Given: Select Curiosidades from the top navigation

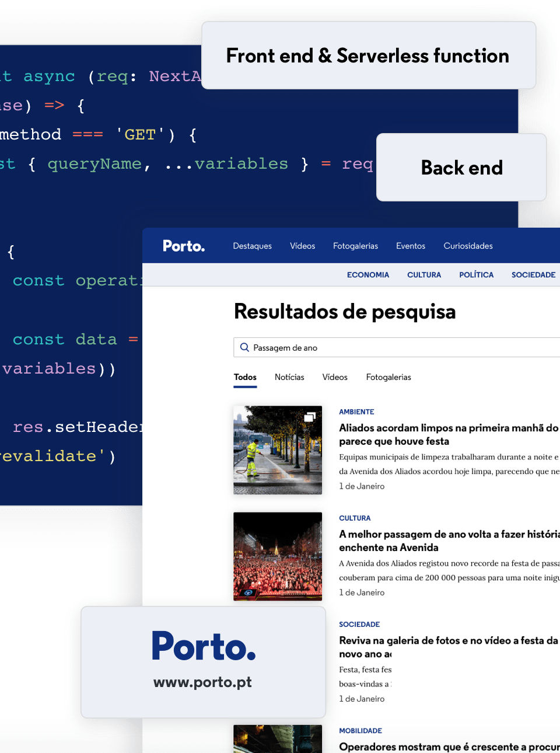Looking at the screenshot, I should pos(468,246).
